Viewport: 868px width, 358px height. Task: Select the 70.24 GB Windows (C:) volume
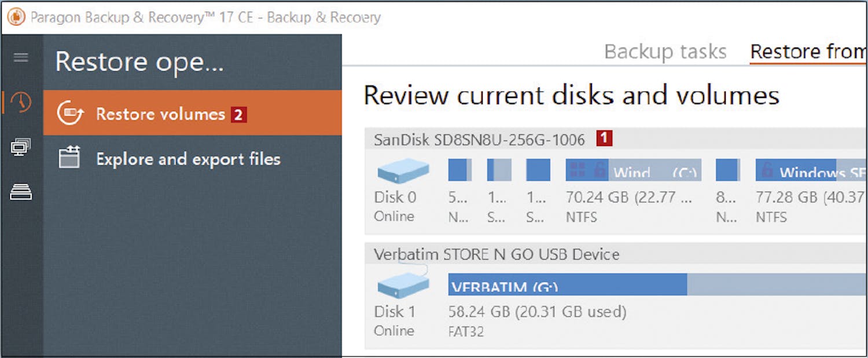tap(633, 170)
